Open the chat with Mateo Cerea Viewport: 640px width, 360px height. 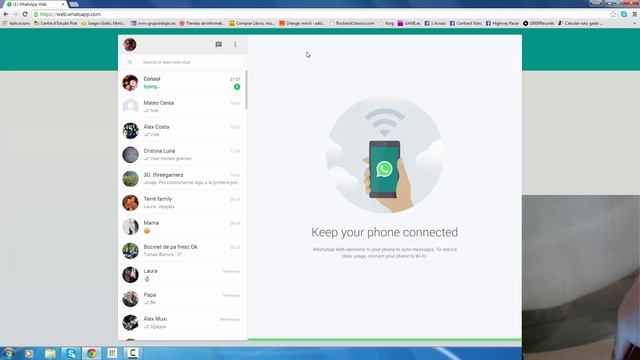pos(182,107)
